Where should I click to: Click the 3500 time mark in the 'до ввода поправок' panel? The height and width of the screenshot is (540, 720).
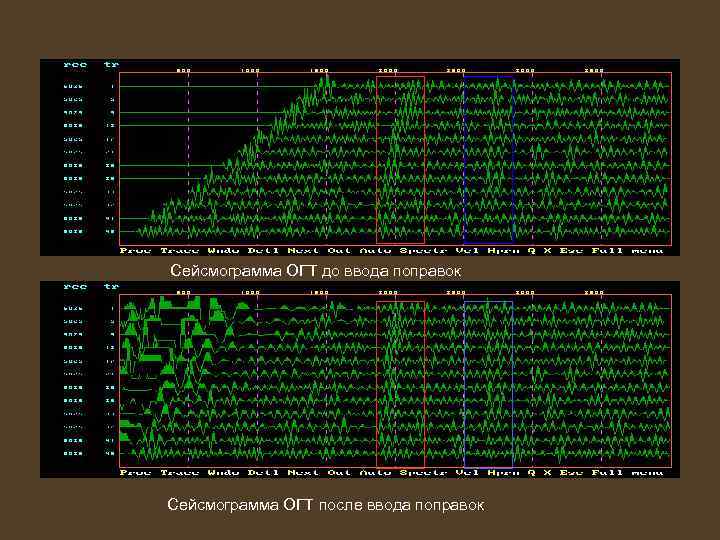point(594,70)
